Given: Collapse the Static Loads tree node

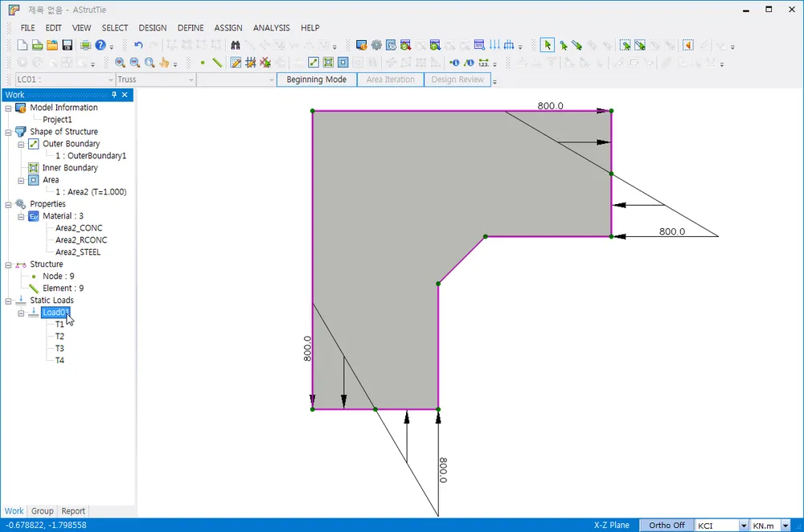Looking at the screenshot, I should tap(8, 301).
